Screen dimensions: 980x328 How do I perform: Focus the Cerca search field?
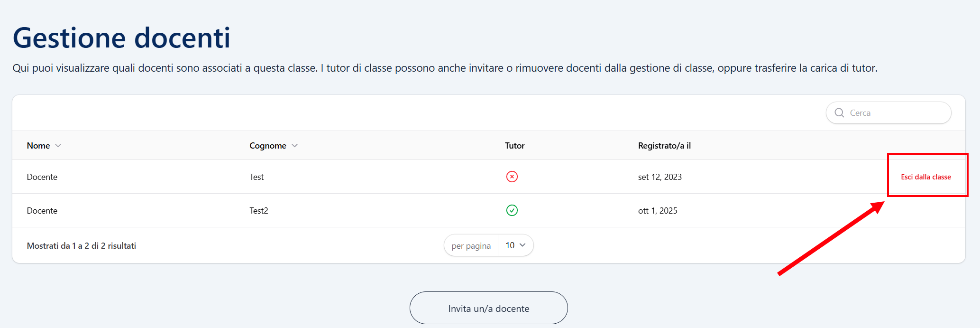(x=896, y=113)
